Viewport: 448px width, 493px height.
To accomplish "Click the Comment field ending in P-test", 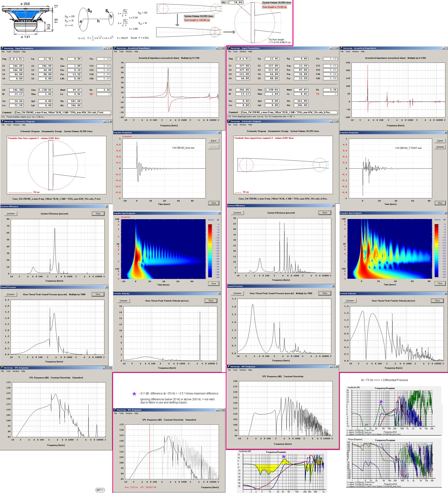I will (x=63, y=112).
